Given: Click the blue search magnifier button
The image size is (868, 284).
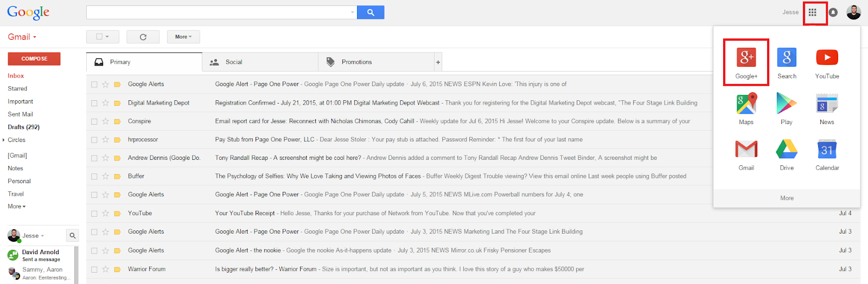Looking at the screenshot, I should [371, 12].
